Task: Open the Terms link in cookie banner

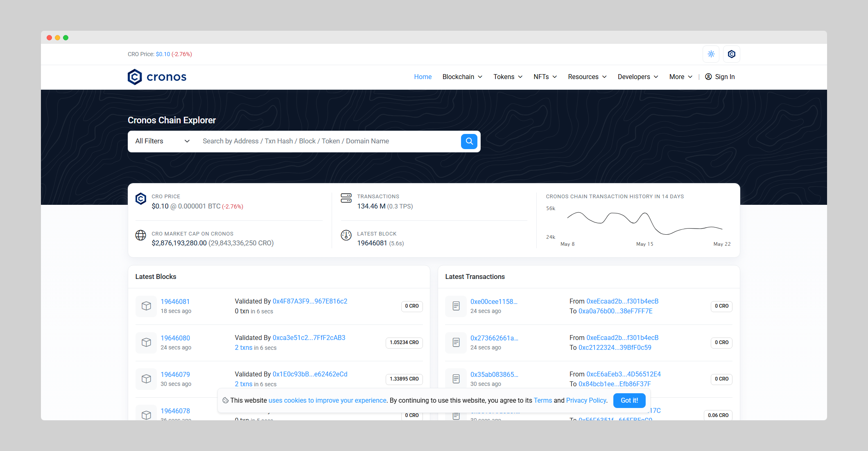Action: point(543,401)
